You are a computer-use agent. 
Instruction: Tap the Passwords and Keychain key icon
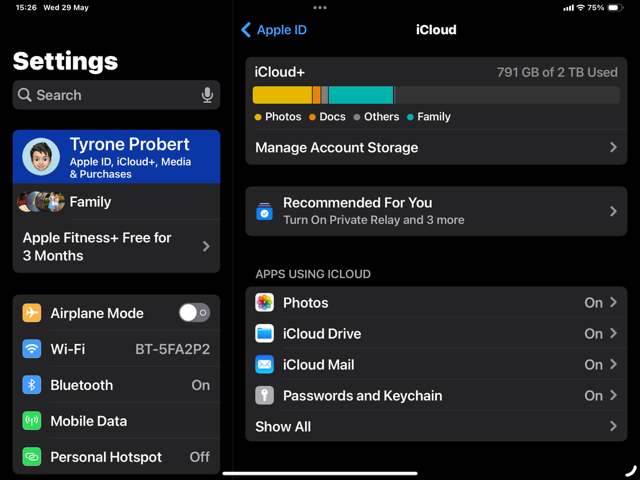(265, 396)
